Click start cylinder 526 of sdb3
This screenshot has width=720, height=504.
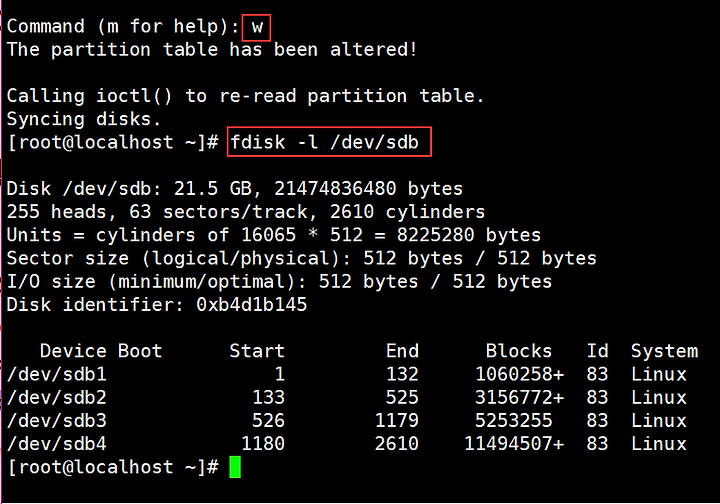(269, 420)
